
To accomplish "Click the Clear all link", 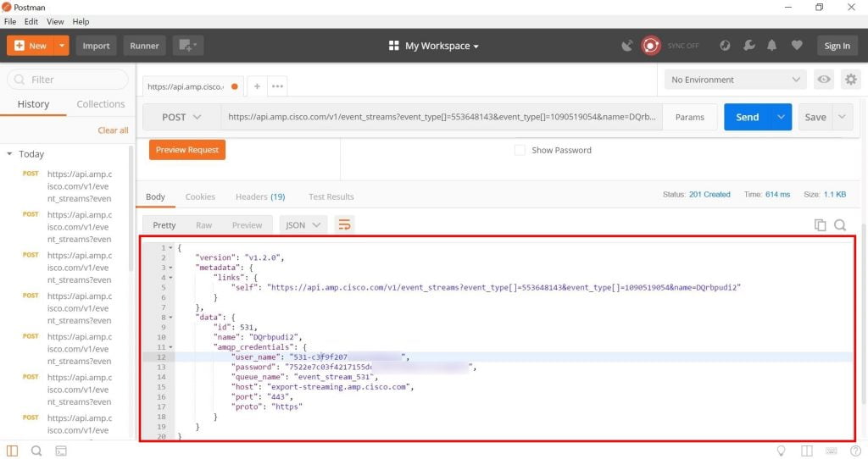I will point(113,130).
